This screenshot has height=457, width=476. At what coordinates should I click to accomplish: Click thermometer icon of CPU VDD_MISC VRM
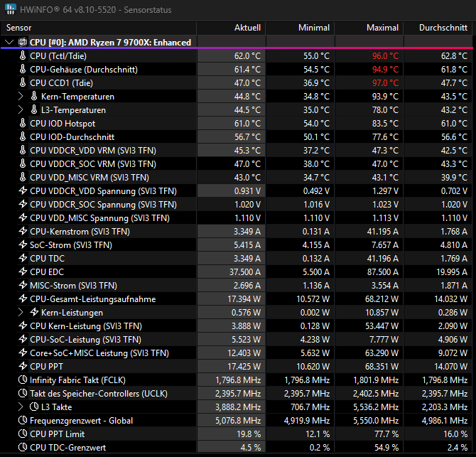coord(23,177)
